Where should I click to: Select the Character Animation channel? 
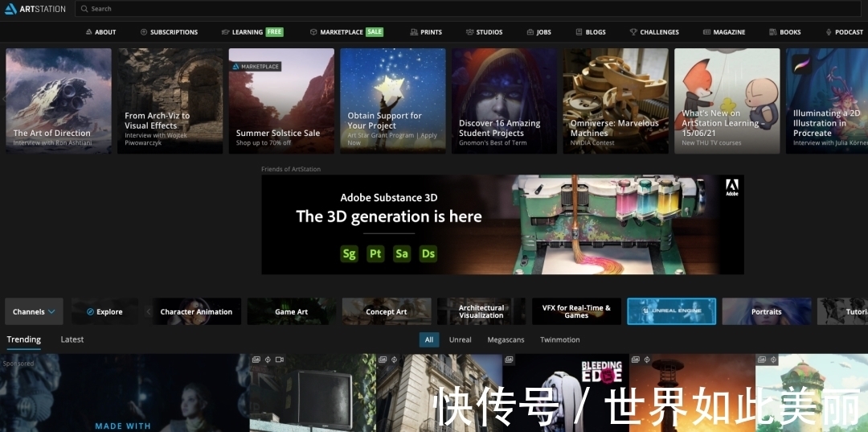[197, 311]
